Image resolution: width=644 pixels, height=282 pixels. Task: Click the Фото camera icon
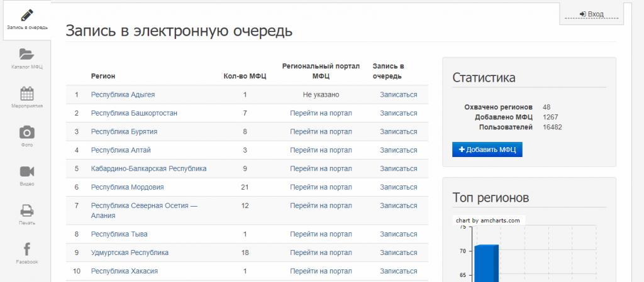pyautogui.click(x=26, y=132)
